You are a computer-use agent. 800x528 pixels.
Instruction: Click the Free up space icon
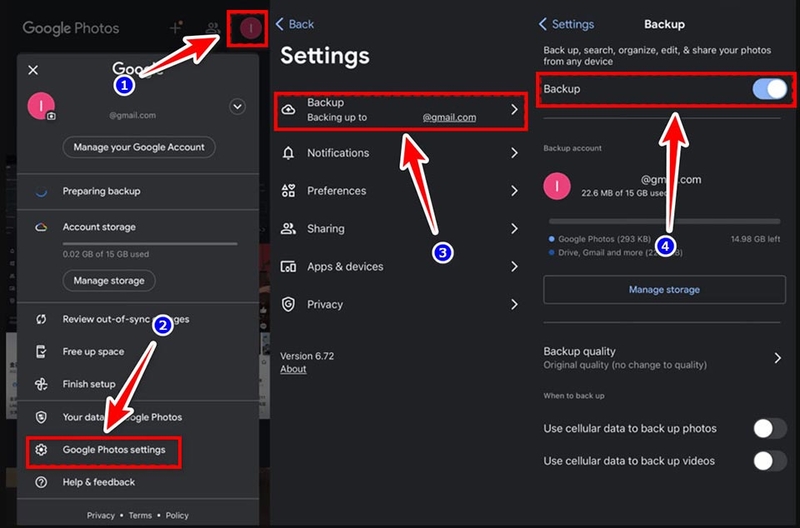point(41,351)
